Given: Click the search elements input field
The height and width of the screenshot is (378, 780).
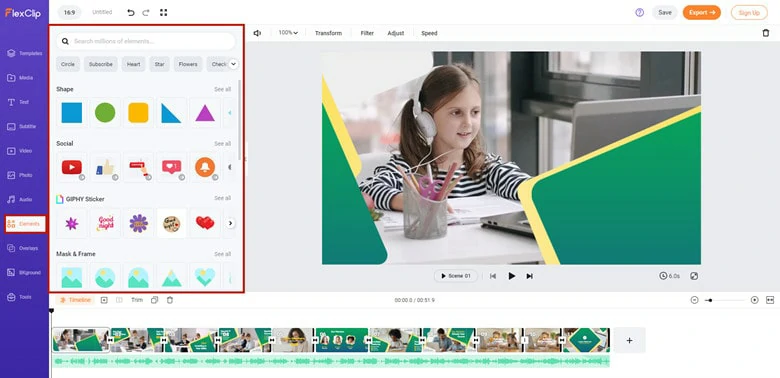Looking at the screenshot, I should (146, 41).
